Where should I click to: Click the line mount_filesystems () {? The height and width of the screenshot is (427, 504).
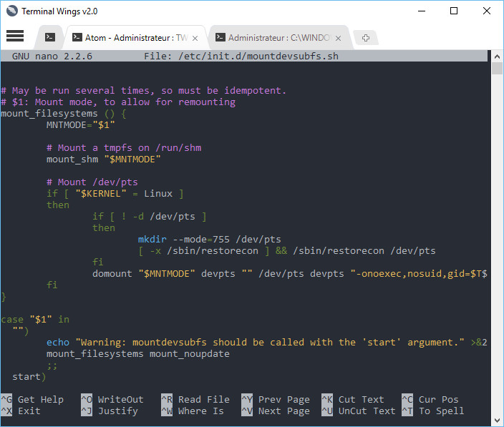point(64,114)
